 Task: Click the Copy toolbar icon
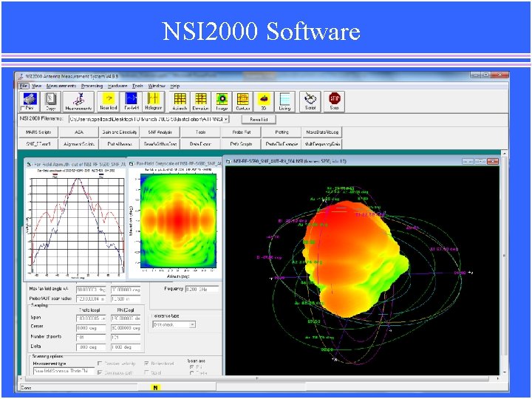51,101
